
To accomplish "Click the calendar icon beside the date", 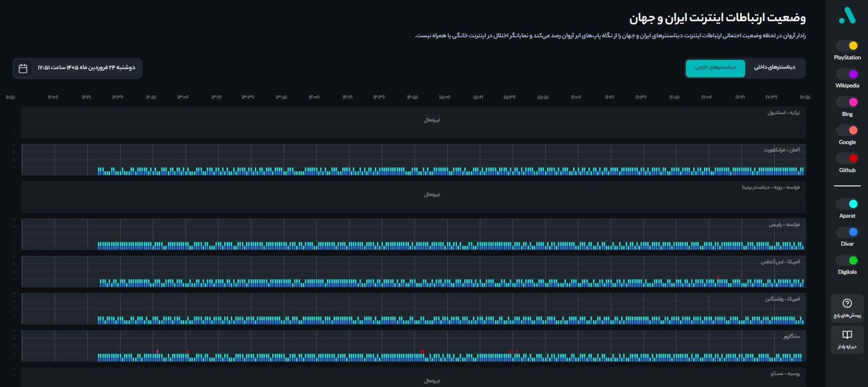I will pos(23,68).
